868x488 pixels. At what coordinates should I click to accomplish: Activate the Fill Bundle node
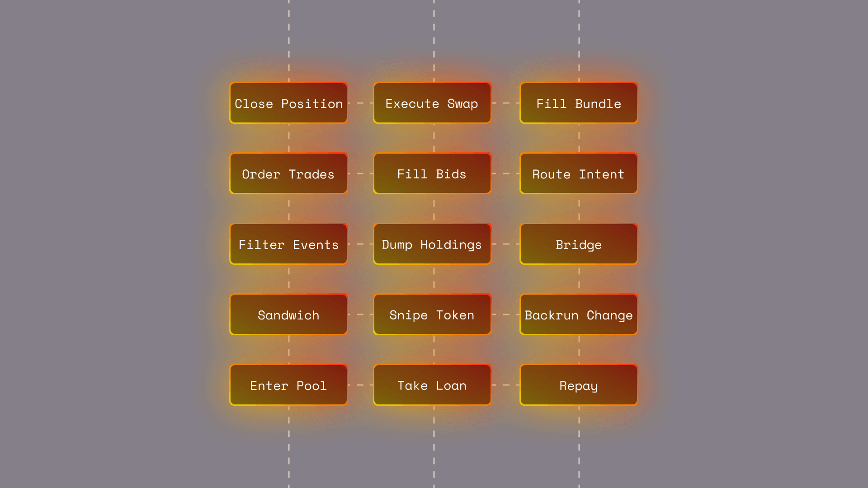[x=578, y=103]
